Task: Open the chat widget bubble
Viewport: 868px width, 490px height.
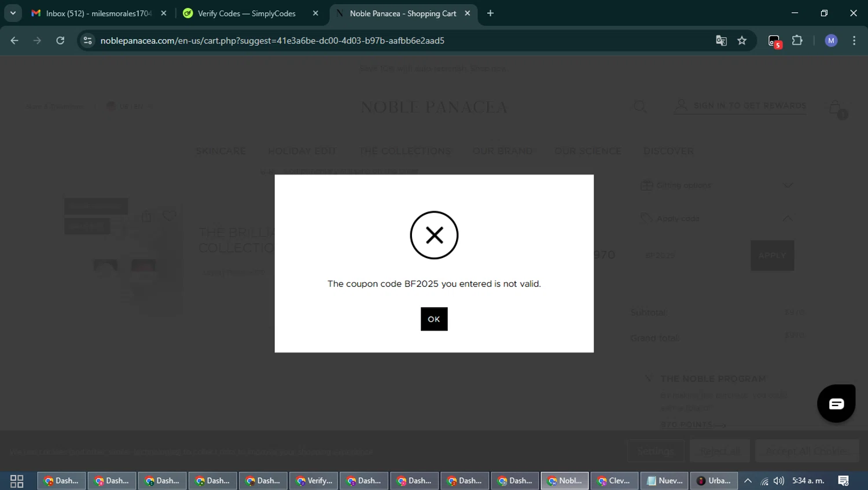Action: click(x=836, y=403)
